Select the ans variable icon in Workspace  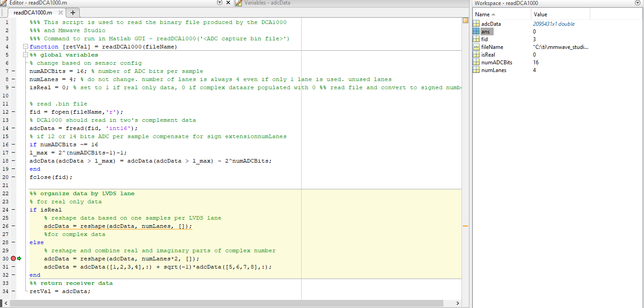476,32
